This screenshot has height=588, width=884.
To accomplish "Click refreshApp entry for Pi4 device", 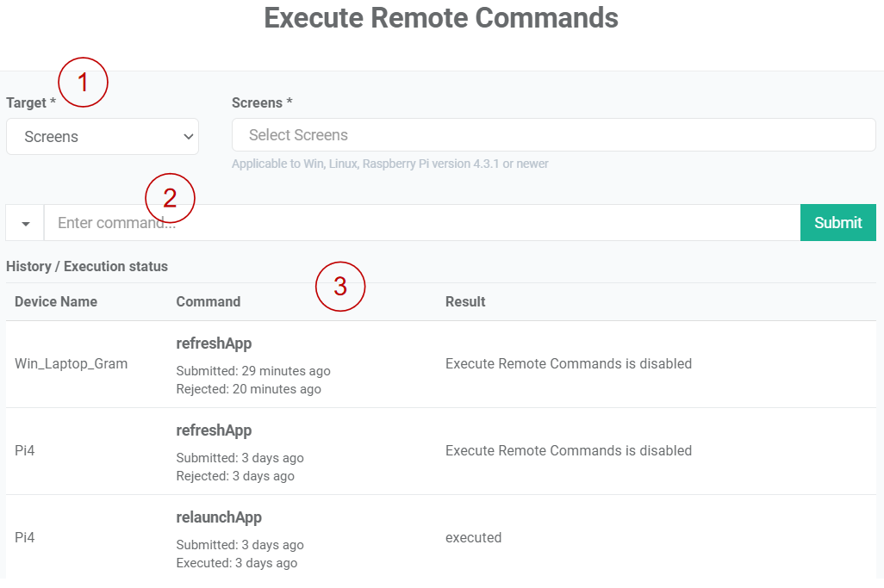I will 214,430.
